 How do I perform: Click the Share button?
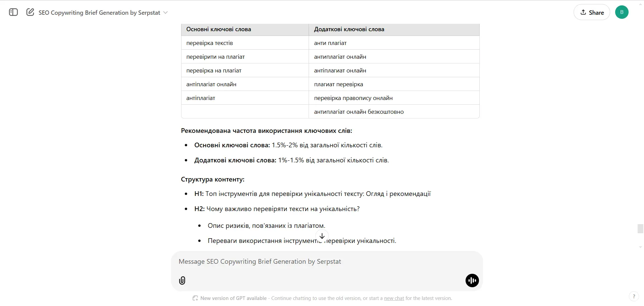[591, 12]
